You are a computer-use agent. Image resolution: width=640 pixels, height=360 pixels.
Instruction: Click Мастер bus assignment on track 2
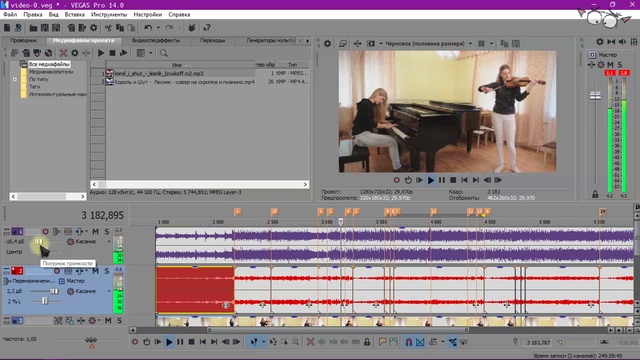coord(76,281)
